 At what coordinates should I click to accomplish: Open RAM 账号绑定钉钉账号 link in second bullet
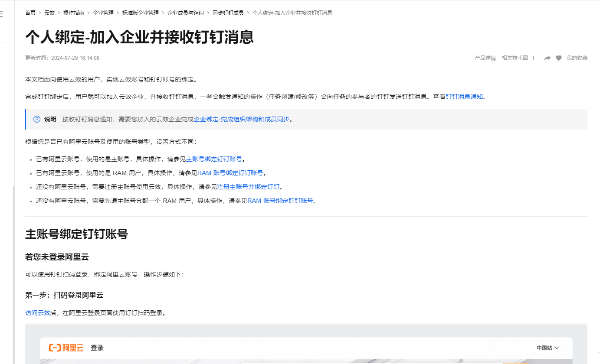230,173
